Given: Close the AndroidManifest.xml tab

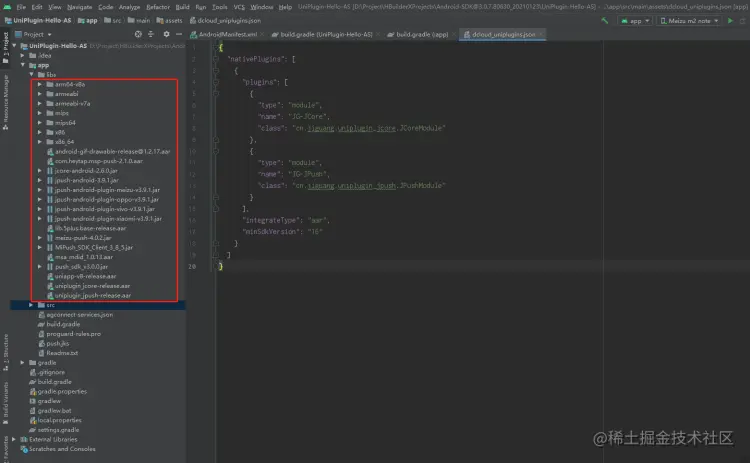Looking at the screenshot, I should click(x=262, y=34).
